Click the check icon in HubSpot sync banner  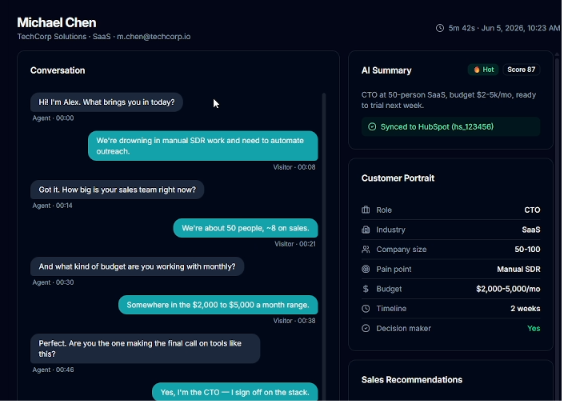point(372,126)
